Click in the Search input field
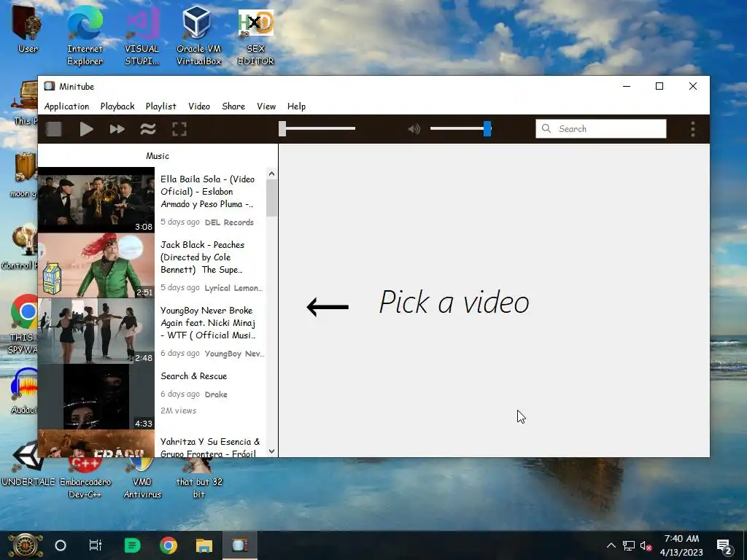 [601, 128]
